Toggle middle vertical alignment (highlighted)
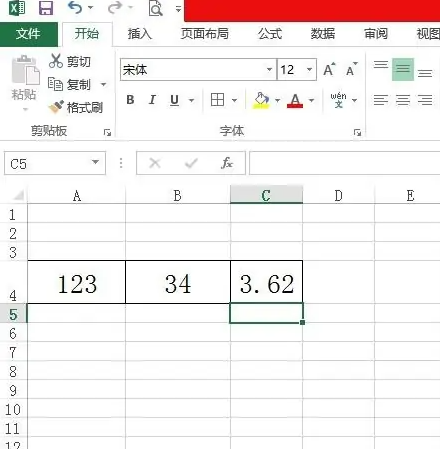This screenshot has height=449, width=440. click(x=403, y=69)
